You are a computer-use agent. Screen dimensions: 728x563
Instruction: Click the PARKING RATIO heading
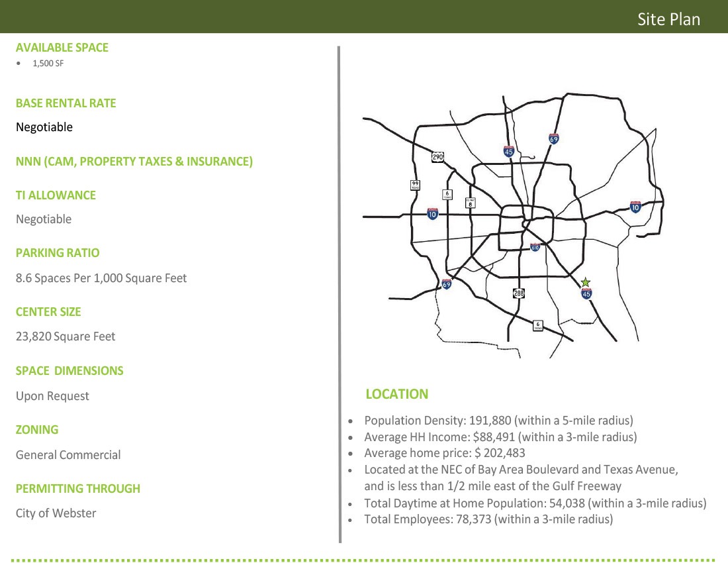tap(58, 253)
